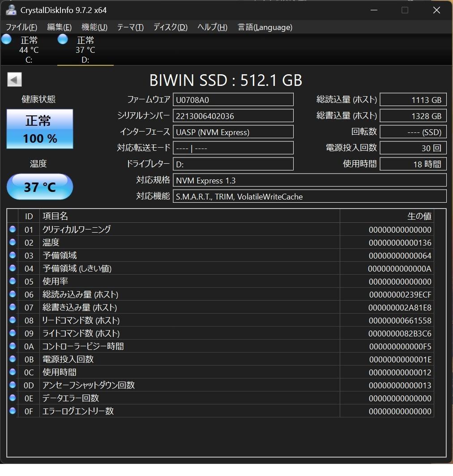Click the 37 °C temperature button
This screenshot has width=453, height=476.
pos(40,187)
